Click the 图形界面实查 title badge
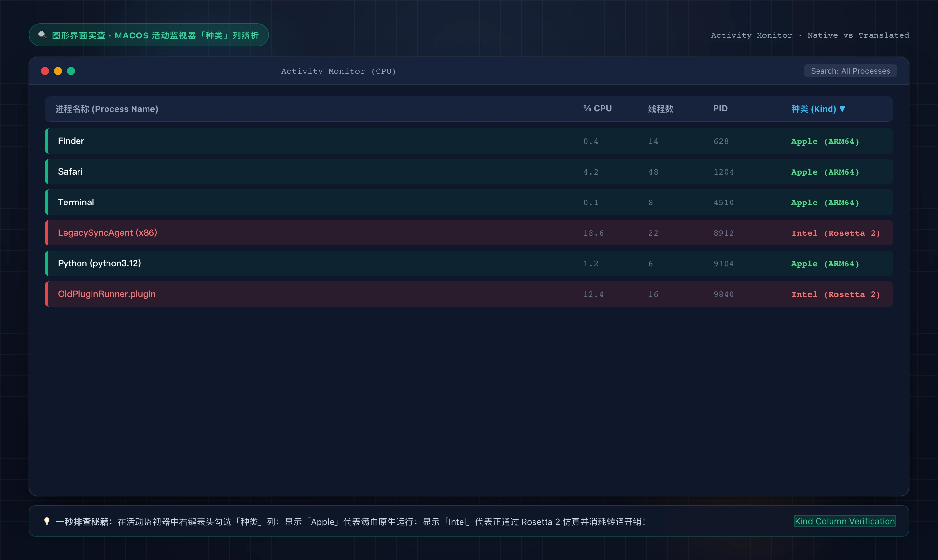The image size is (938, 560). coord(149,35)
